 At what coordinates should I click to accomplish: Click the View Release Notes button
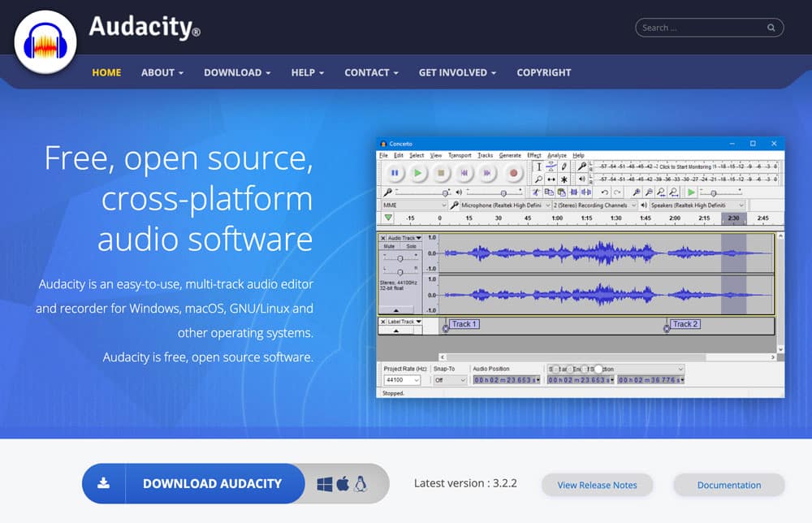pos(597,485)
